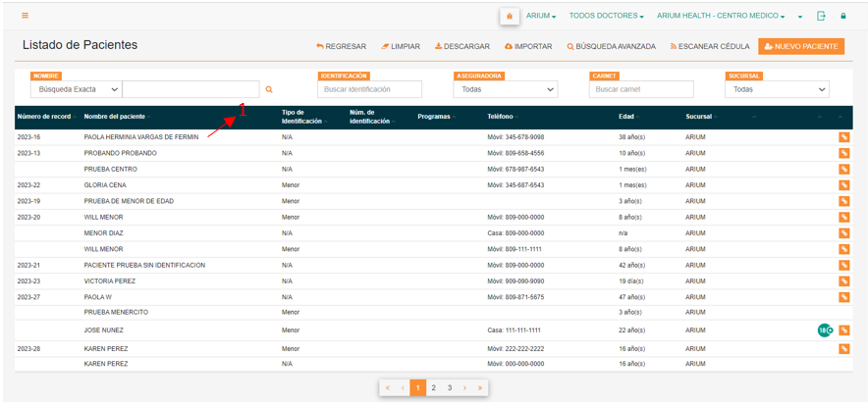This screenshot has width=868, height=407.
Task: Open the ARIUM HEALTH - CENTRO MEDICO menu
Action: click(x=721, y=16)
